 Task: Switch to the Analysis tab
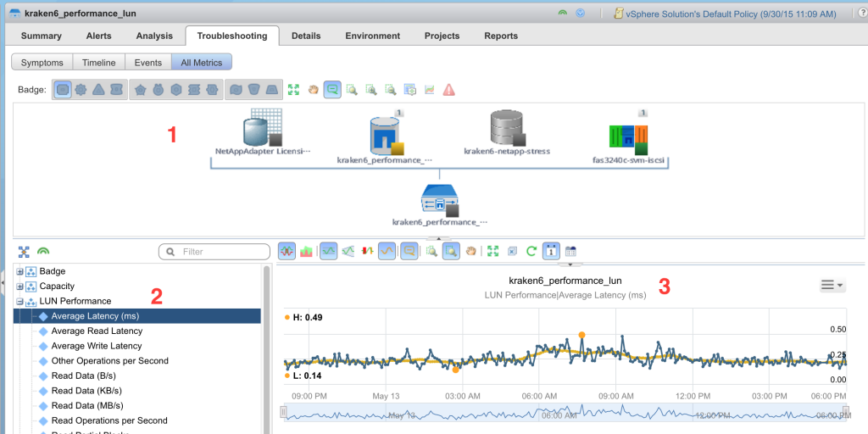pos(155,36)
